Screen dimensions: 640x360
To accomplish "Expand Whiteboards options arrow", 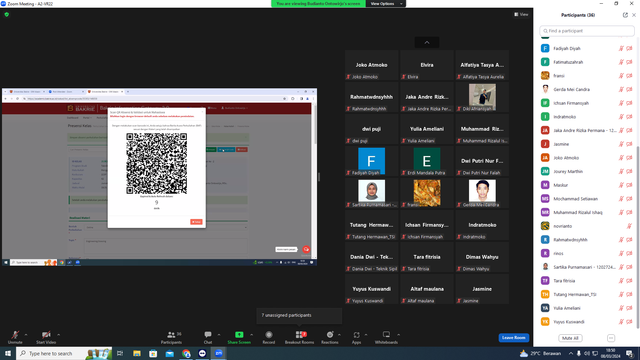I will (x=398, y=335).
